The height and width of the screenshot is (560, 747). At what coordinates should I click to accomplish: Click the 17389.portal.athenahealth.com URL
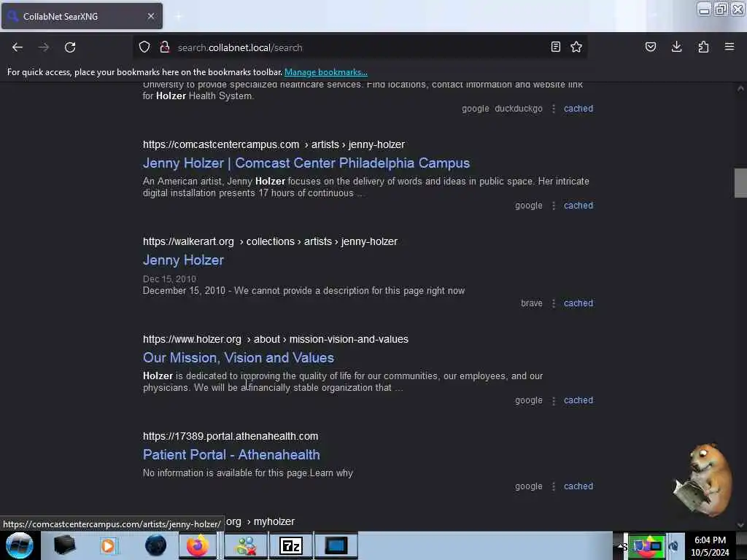pyautogui.click(x=231, y=436)
